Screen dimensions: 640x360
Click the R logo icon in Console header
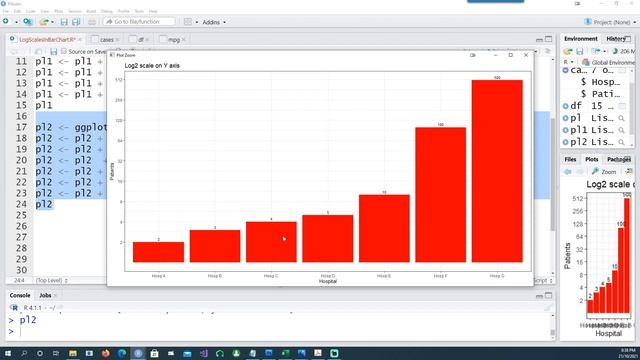tap(14, 307)
